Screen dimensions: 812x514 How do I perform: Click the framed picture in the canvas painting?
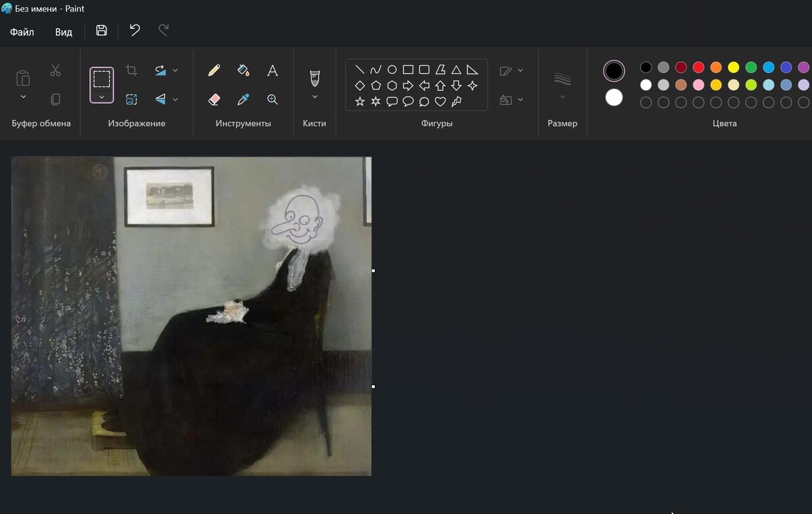pos(170,196)
